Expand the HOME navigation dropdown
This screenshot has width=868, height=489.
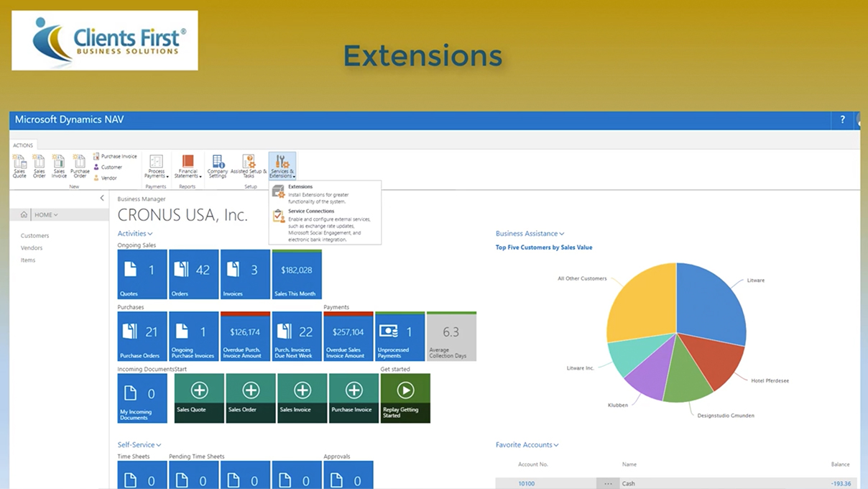(x=47, y=214)
